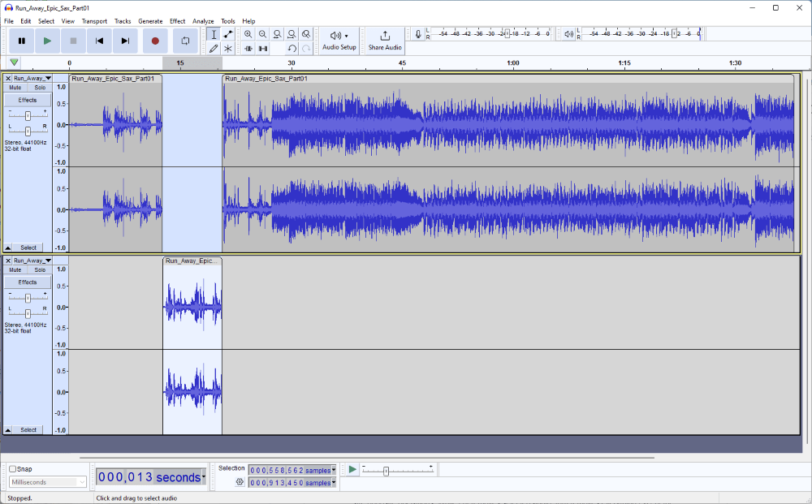Viewport: 812px width, 504px height.
Task: Toggle the Loop button
Action: click(185, 41)
